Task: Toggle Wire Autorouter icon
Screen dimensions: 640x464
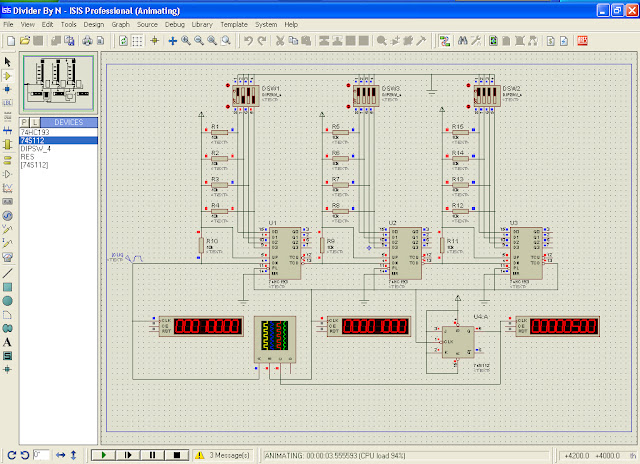Action: pos(444,41)
